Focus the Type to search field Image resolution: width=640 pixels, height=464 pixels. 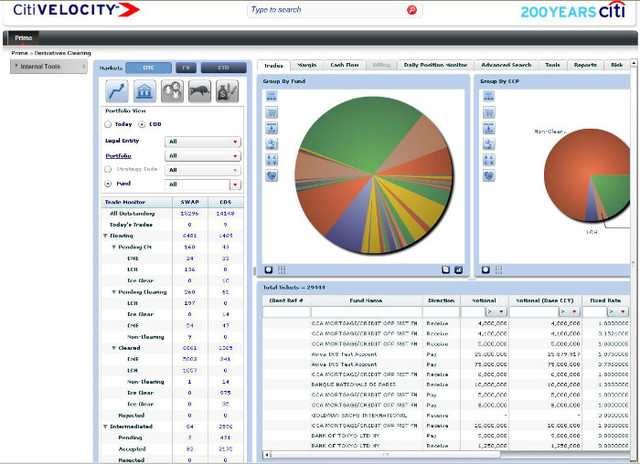[327, 10]
